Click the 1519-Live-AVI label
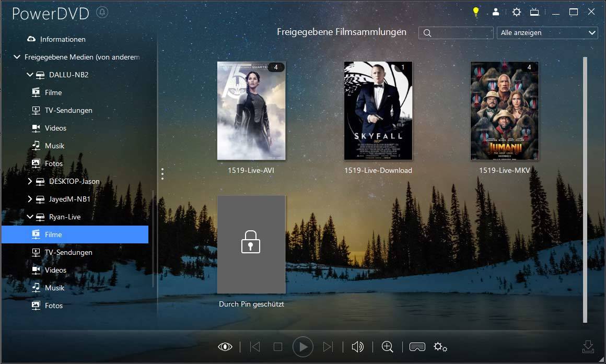Image resolution: width=606 pixels, height=364 pixels. point(251,170)
